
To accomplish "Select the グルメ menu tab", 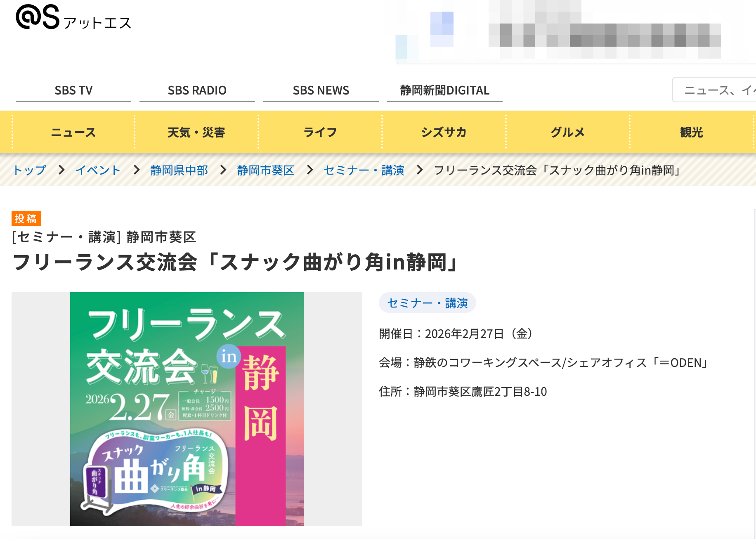I will [x=567, y=132].
